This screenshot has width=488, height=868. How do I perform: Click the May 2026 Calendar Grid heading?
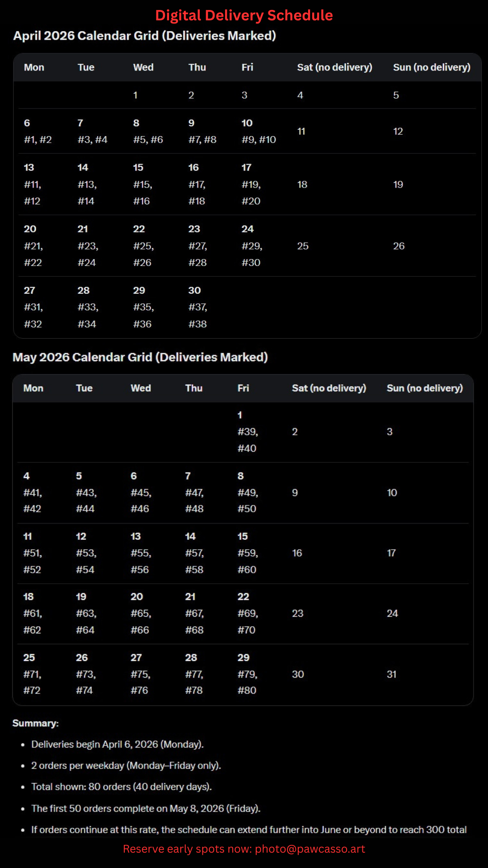coord(140,357)
